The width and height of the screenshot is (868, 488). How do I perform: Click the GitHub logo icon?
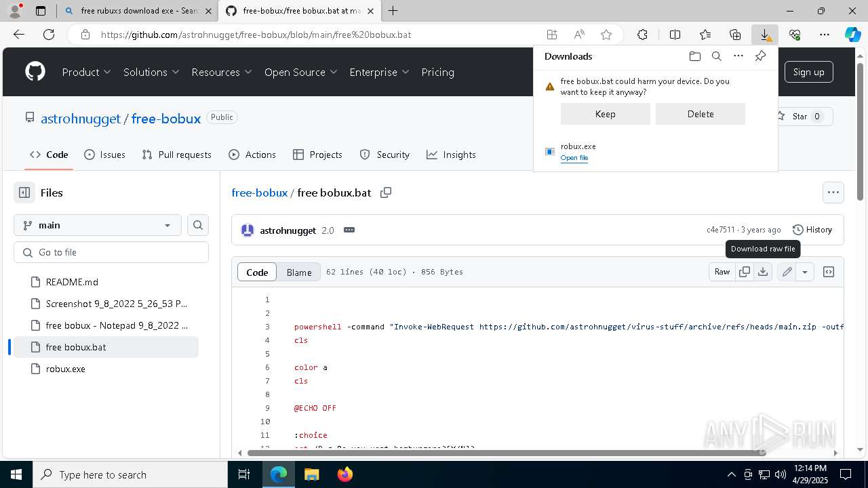click(35, 72)
